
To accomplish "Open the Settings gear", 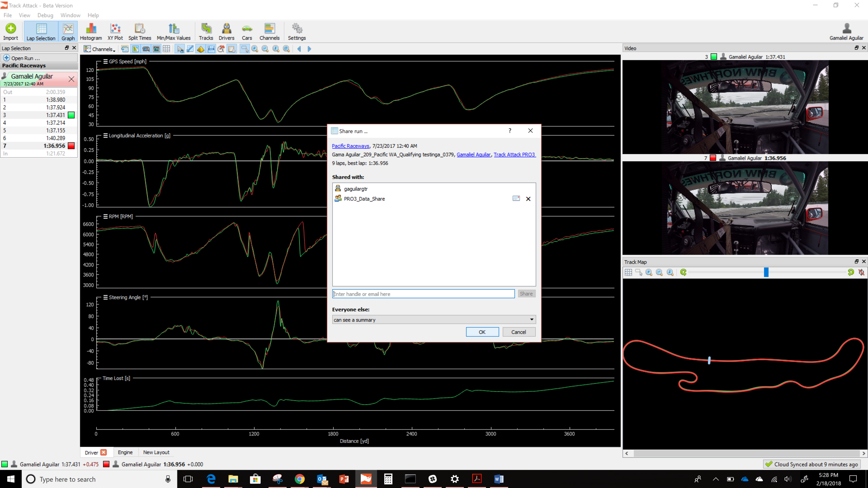I will [297, 32].
